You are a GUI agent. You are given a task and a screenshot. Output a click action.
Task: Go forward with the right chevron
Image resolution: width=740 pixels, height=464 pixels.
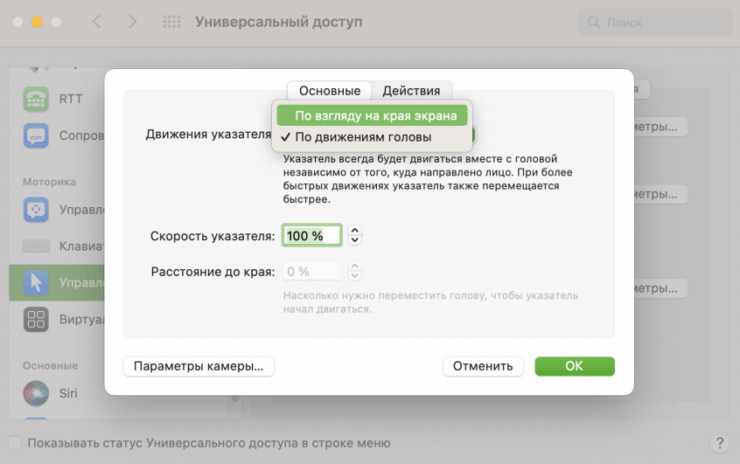coord(133,22)
